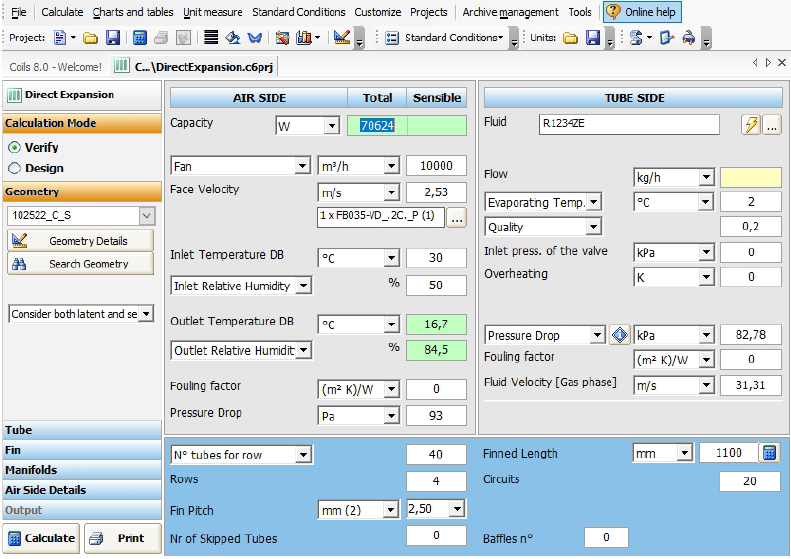The image size is (791, 559).
Task: Click the open project folder icon
Action: (90, 38)
